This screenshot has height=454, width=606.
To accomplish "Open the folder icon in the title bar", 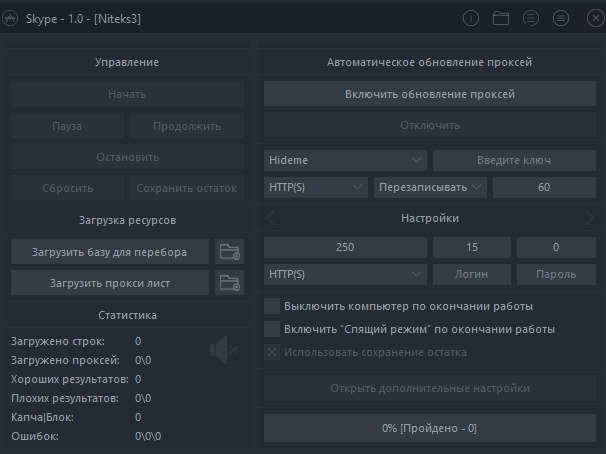I will click(501, 18).
